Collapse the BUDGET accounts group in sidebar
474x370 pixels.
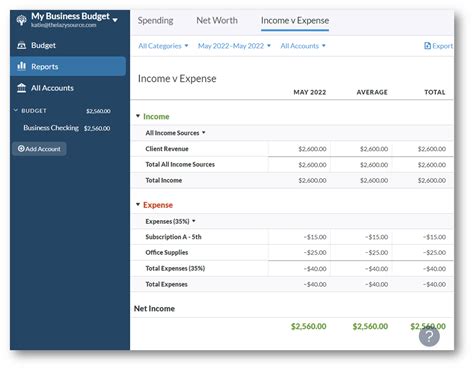pyautogui.click(x=16, y=110)
